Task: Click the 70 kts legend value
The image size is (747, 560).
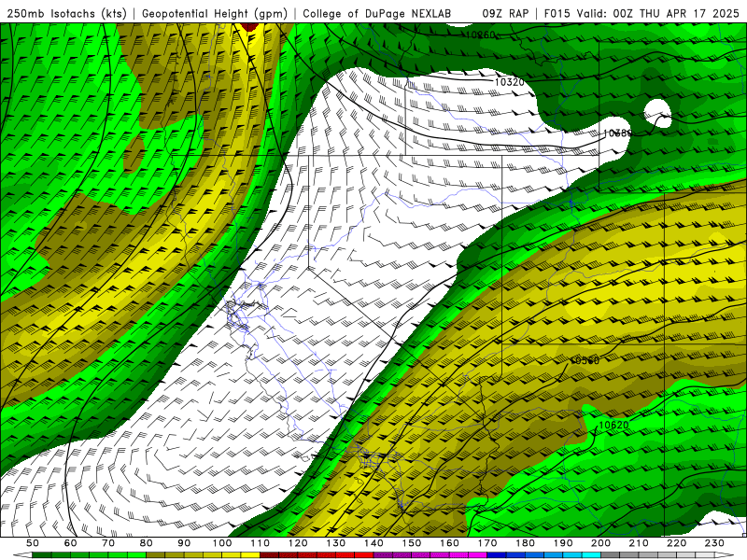Action: (108, 543)
